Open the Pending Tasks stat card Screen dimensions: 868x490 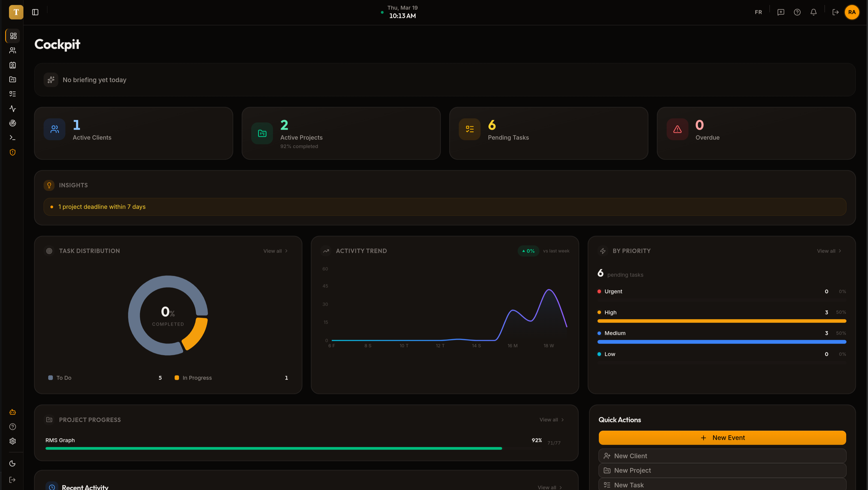pyautogui.click(x=549, y=134)
